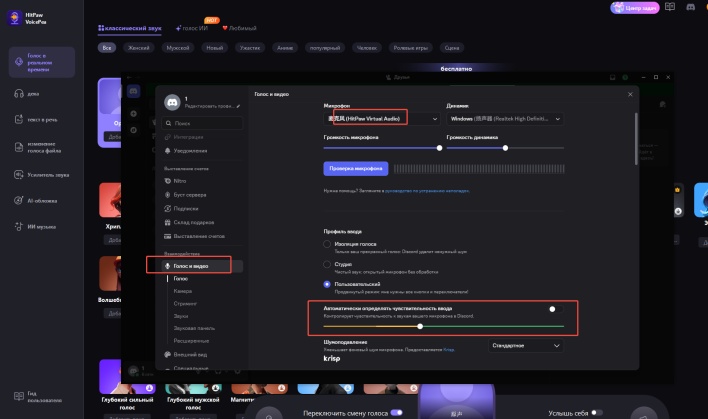Open the speaker device dropdown
This screenshot has width=708, height=419.
[x=505, y=119]
